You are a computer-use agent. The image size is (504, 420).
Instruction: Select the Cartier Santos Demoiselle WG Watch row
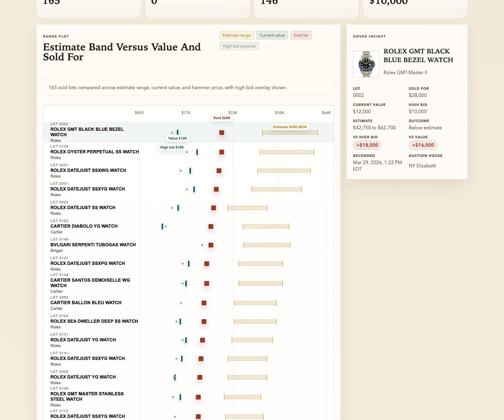tap(90, 283)
